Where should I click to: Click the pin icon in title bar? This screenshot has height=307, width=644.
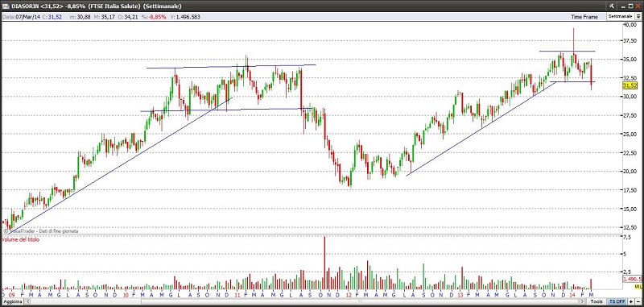point(612,6)
